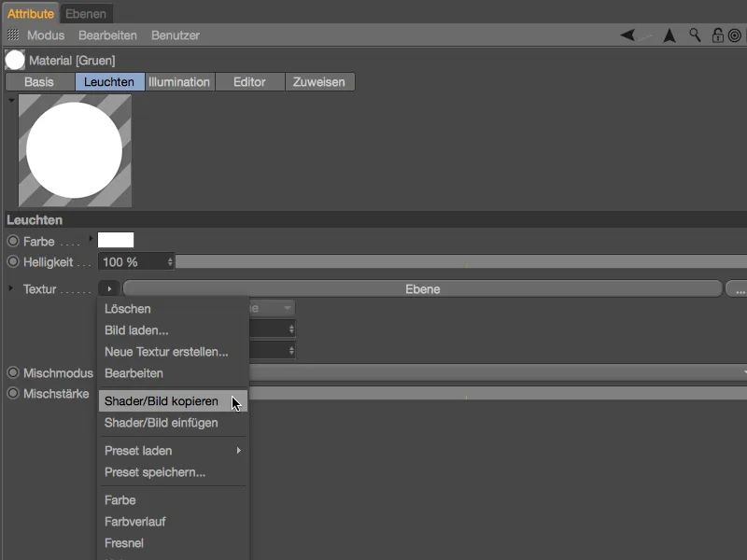Click the white sphere material preview
Image resolution: width=747 pixels, height=560 pixels.
75,150
